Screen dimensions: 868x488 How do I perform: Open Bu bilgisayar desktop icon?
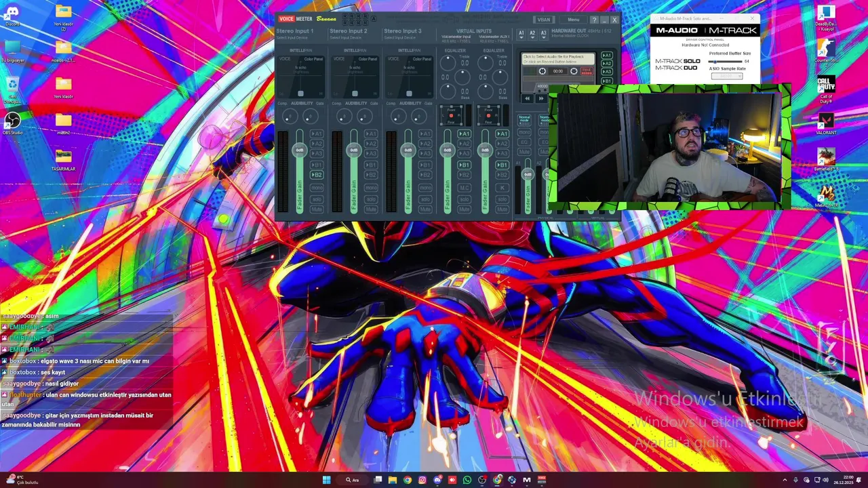click(12, 51)
